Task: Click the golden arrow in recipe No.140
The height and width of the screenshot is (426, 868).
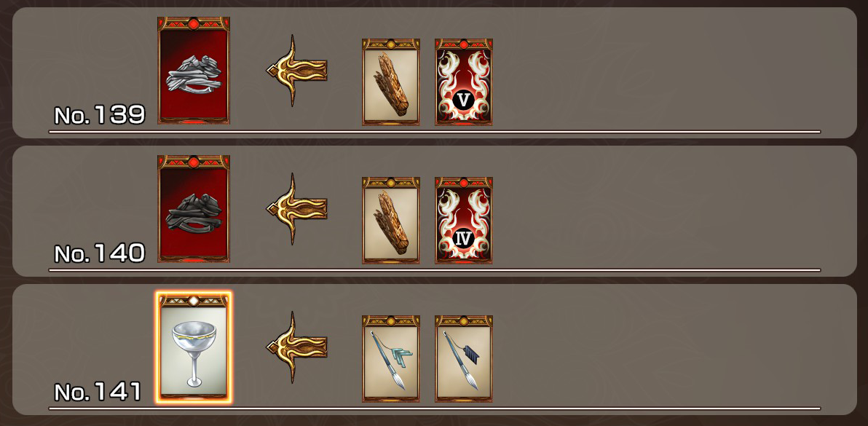Action: 296,208
